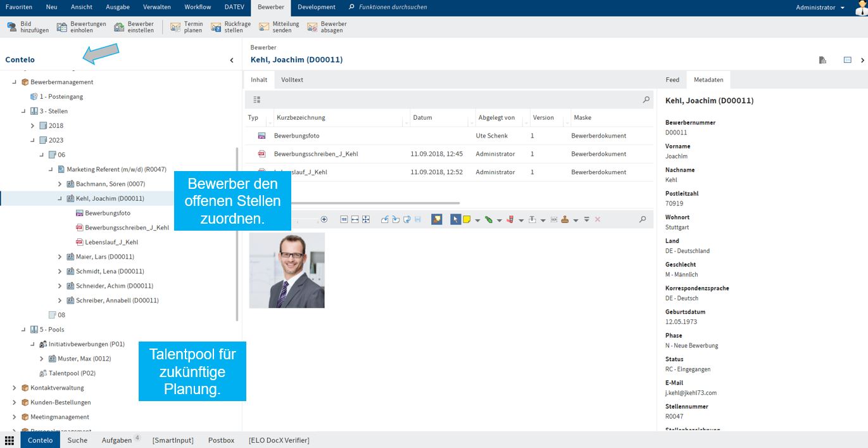This screenshot has height=448, width=868.
Task: Click the Termin planen icon
Action: click(x=175, y=27)
